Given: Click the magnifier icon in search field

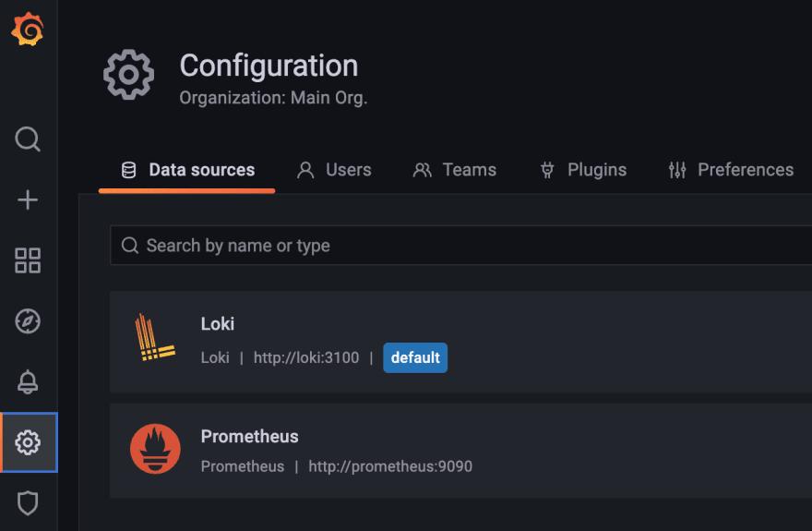Looking at the screenshot, I should [x=129, y=246].
